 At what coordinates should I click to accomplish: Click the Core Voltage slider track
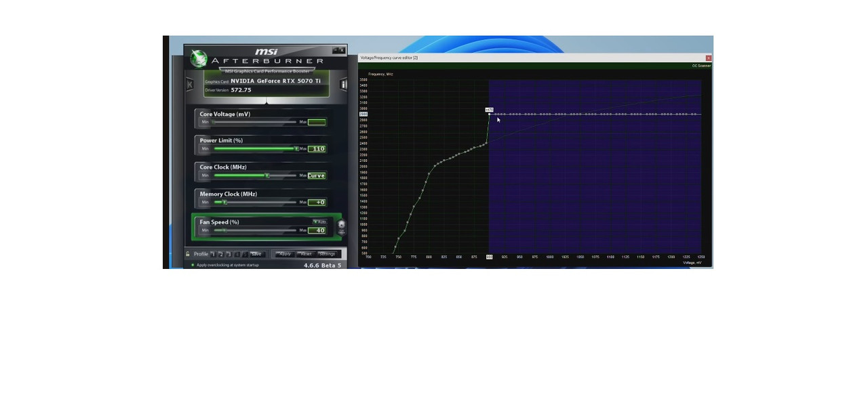click(255, 122)
